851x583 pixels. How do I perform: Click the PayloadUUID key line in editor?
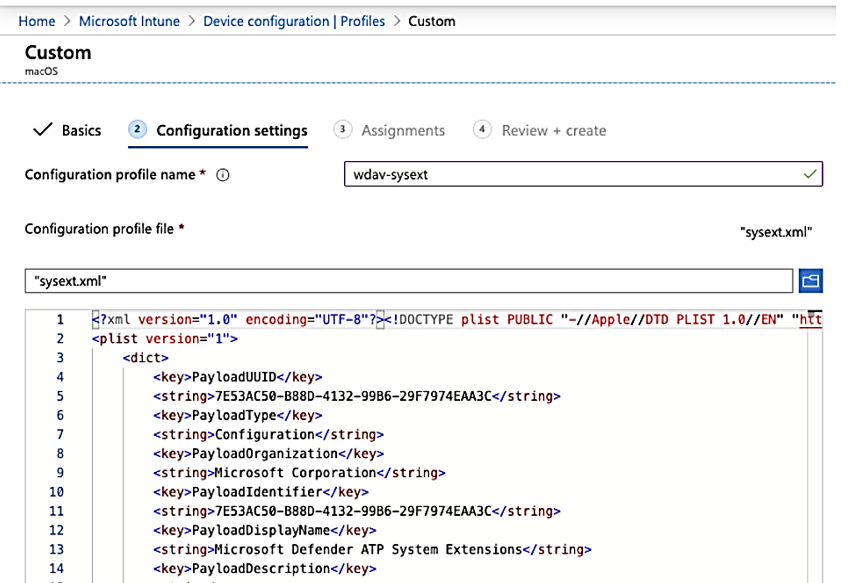click(x=237, y=377)
